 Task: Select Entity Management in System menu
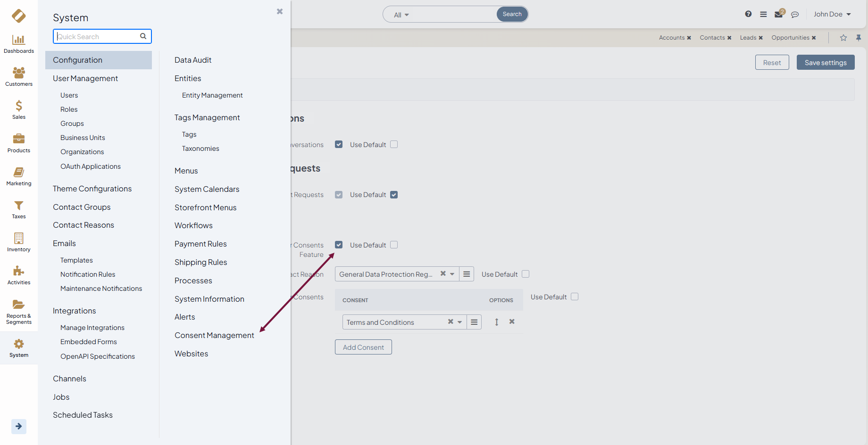[212, 95]
